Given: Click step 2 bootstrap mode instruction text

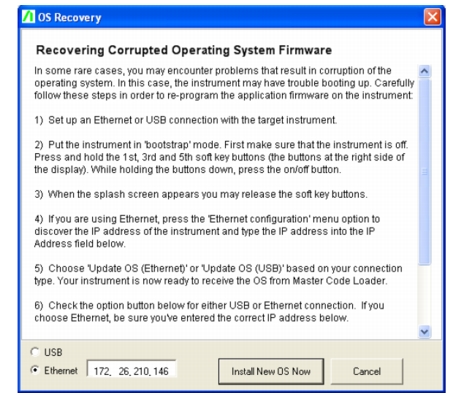Looking at the screenshot, I should pos(221,157).
